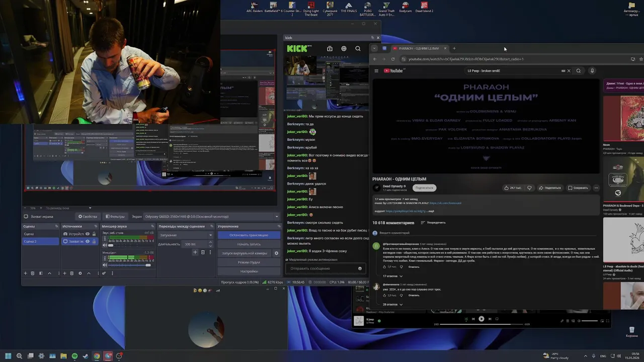Open Spotify from the taskbar

tap(74, 356)
